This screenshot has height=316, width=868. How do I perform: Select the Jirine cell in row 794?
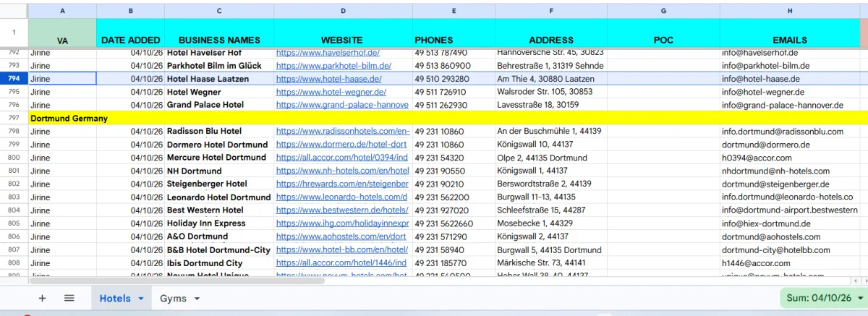tap(62, 79)
